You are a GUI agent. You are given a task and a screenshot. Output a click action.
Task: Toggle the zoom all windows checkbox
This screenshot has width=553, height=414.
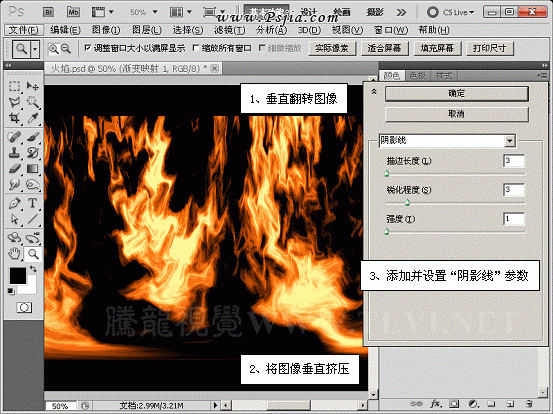tap(195, 48)
